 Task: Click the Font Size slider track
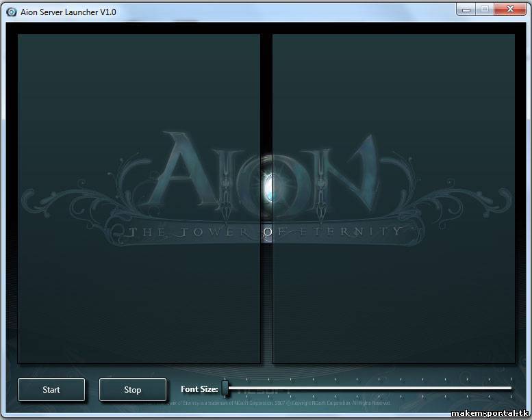pos(368,388)
